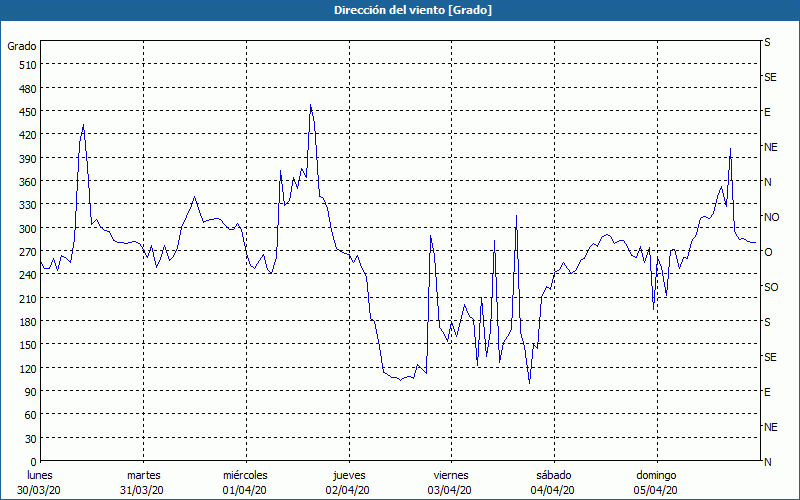Image resolution: width=800 pixels, height=500 pixels.
Task: Click the 150 y-axis value
Action: pos(28,345)
